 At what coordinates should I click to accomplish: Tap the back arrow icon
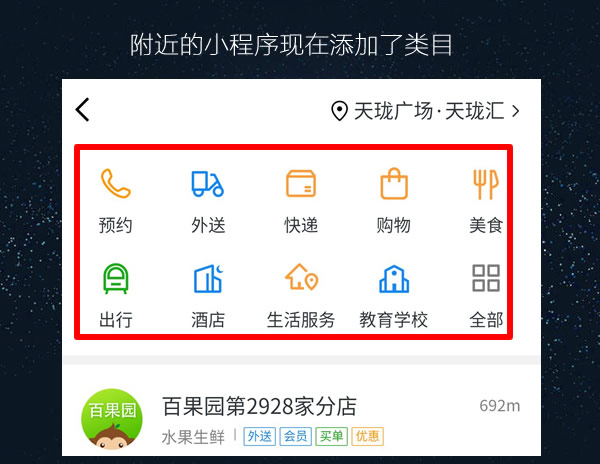point(82,109)
